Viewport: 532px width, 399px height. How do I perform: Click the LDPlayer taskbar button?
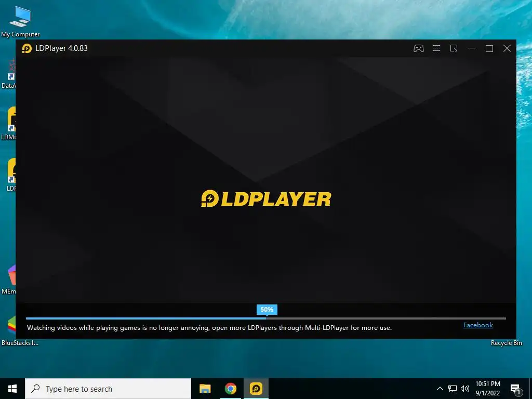pos(256,389)
